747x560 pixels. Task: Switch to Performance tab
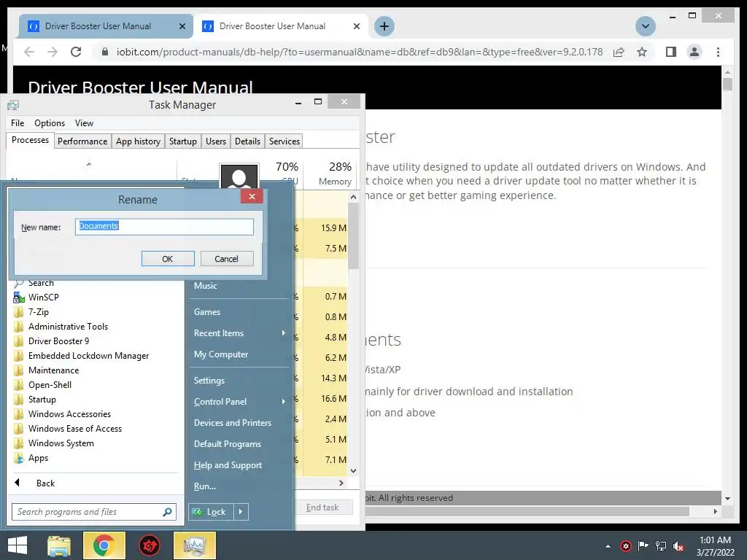(82, 141)
